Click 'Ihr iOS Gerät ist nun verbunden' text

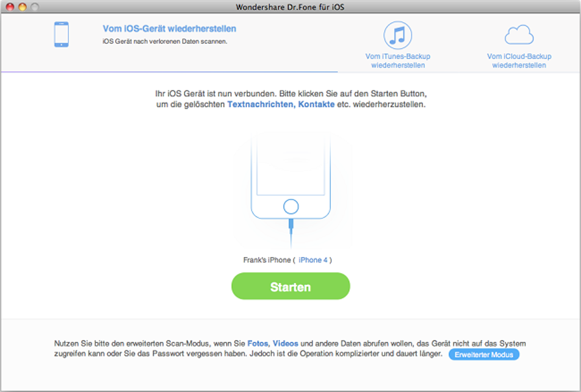(x=216, y=94)
